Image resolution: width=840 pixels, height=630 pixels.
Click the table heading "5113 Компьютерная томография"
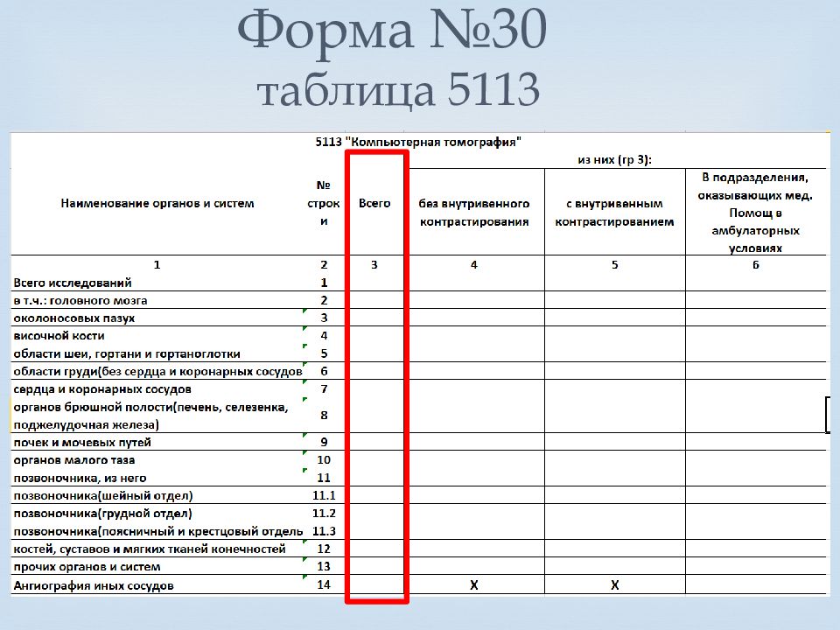coord(417,141)
